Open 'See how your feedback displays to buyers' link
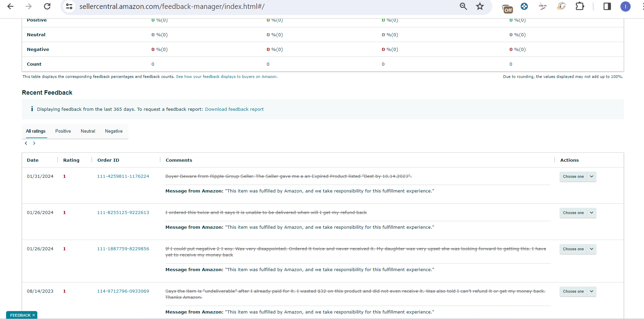The height and width of the screenshot is (319, 644). point(227,77)
